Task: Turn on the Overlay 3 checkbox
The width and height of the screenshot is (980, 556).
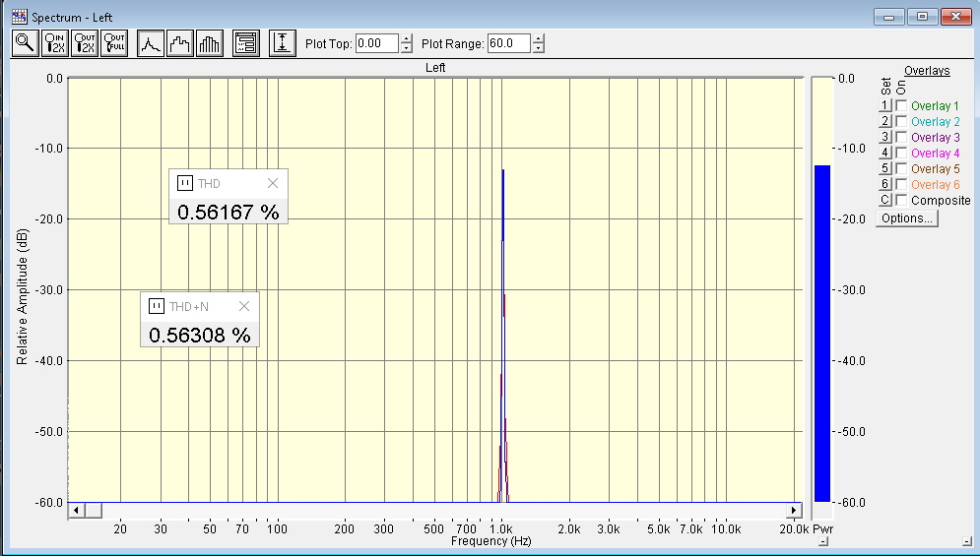Action: click(x=901, y=137)
